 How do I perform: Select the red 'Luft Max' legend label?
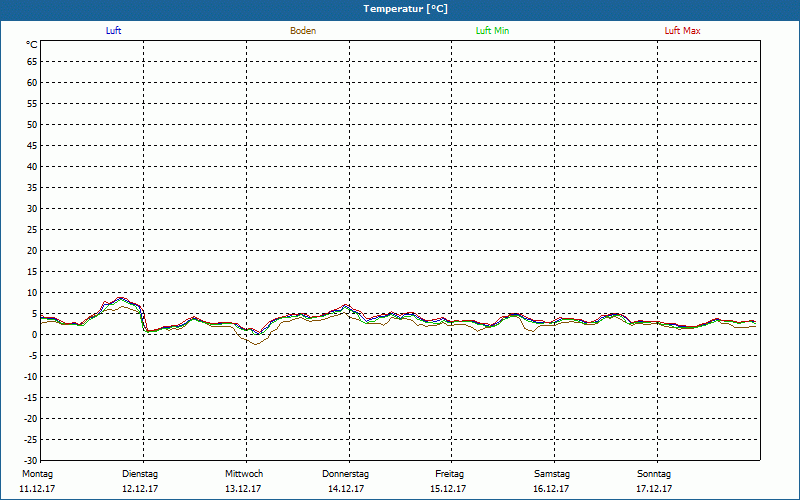pyautogui.click(x=682, y=31)
